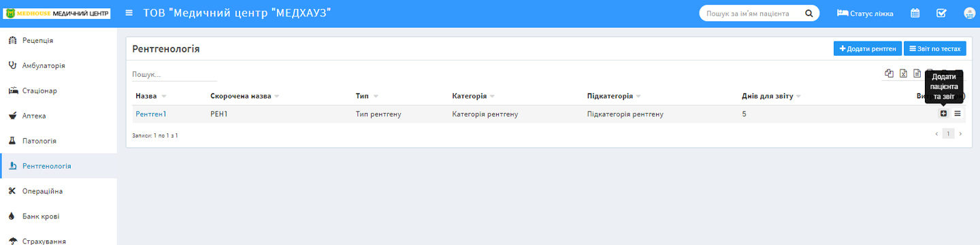This screenshot has width=980, height=245.
Task: Focus the table Пошук field
Action: coord(174,74)
